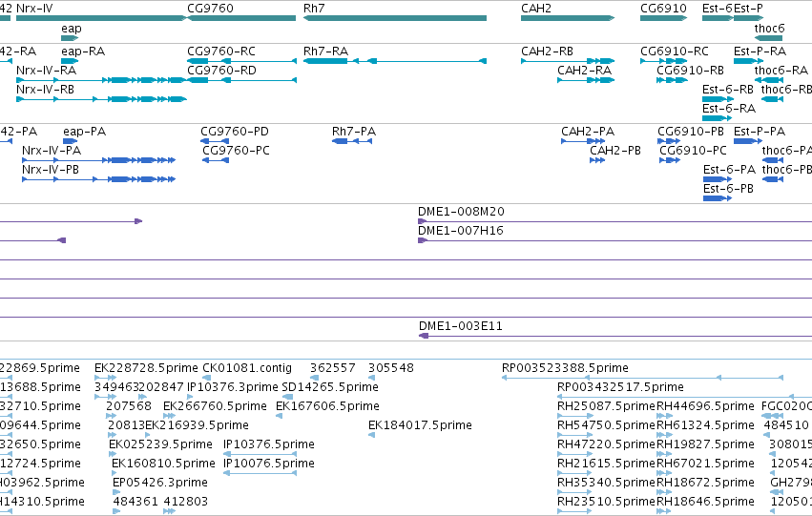Select transcript Nrx-IV-RB
Viewport: 812px width, 516px height.
[x=101, y=99]
